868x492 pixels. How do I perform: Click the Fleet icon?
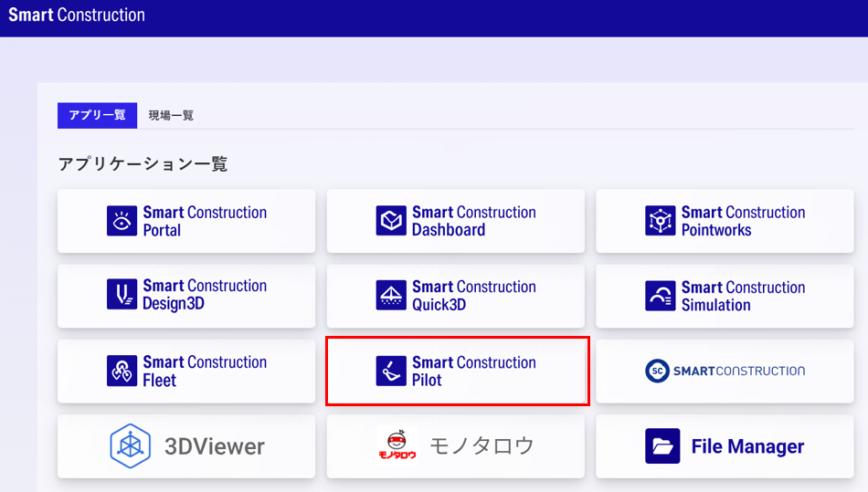[x=122, y=371]
